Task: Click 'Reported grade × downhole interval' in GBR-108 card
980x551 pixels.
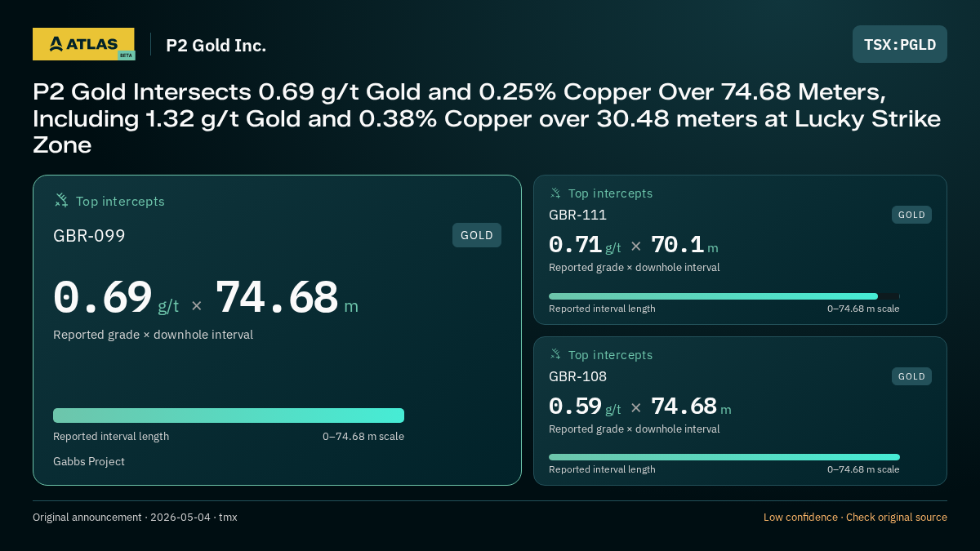Action: tap(634, 429)
